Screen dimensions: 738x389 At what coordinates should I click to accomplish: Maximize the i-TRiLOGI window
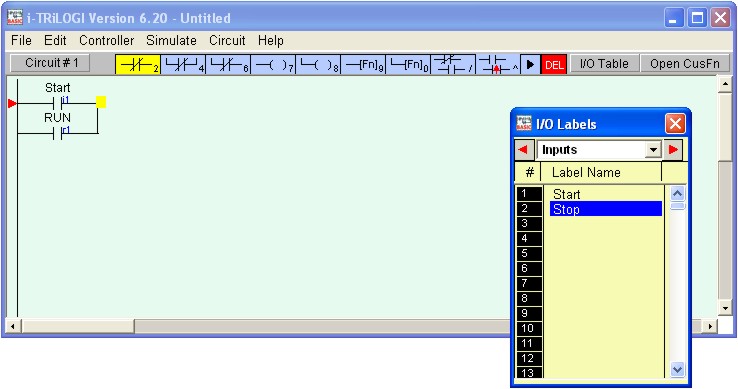pyautogui.click(x=697, y=18)
